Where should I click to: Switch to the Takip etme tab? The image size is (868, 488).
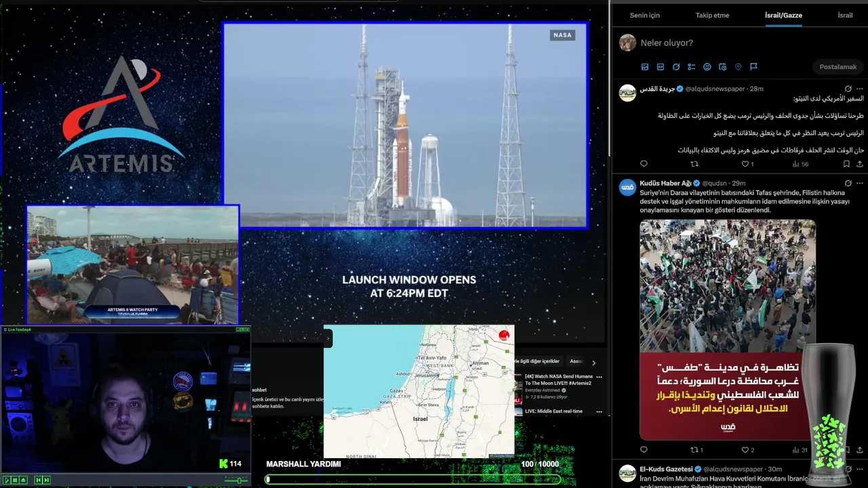pos(712,15)
